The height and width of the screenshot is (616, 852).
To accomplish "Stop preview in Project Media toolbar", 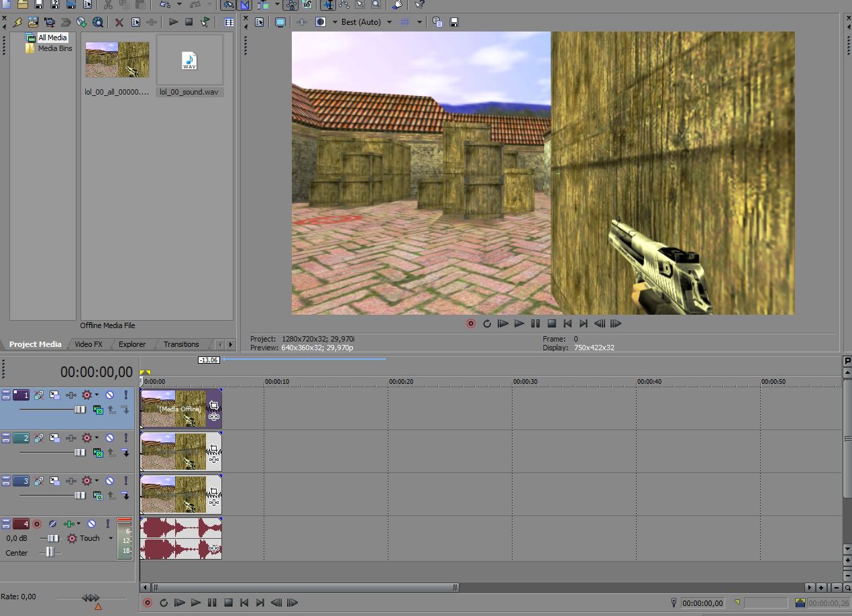I will click(189, 22).
